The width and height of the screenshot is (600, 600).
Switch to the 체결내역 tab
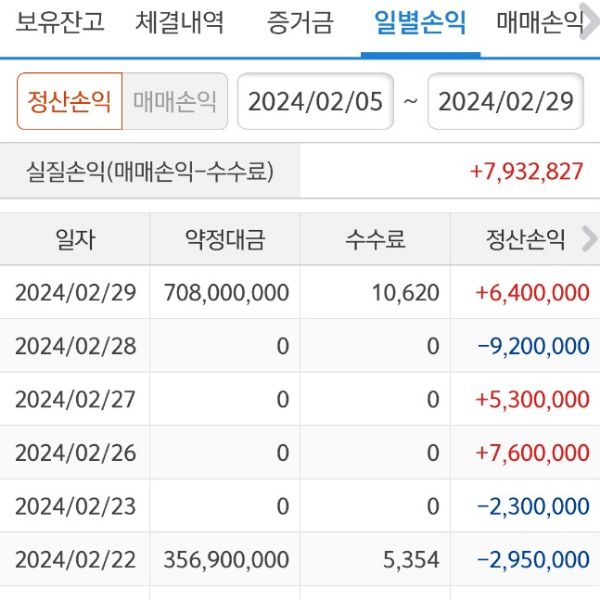tap(180, 22)
